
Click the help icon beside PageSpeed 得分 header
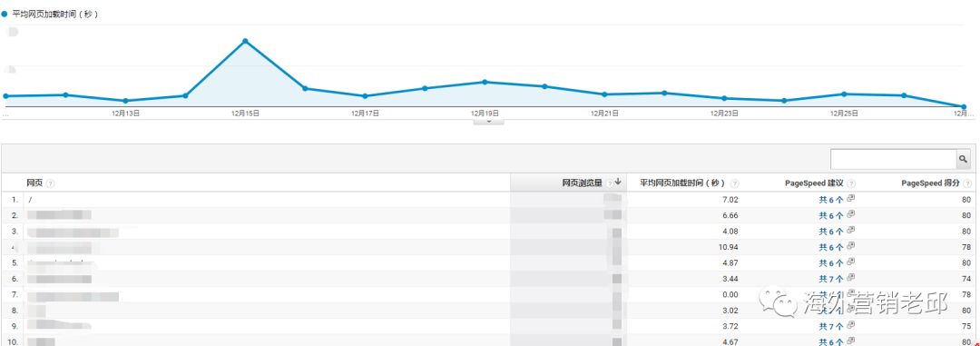pos(967,183)
